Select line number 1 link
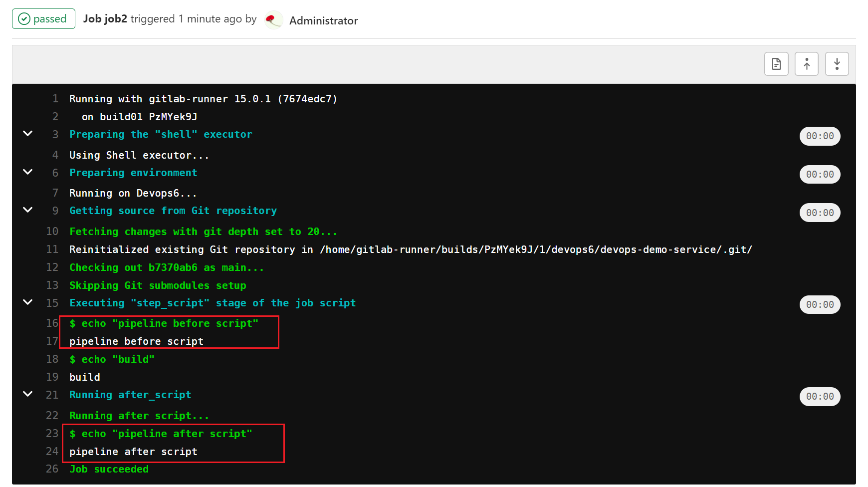This screenshot has height=487, width=868. tap(55, 99)
